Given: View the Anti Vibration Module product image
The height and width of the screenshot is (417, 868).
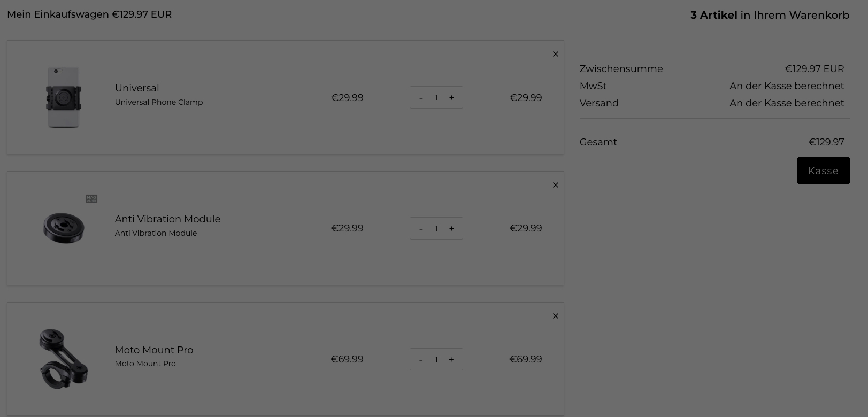Looking at the screenshot, I should tap(64, 228).
